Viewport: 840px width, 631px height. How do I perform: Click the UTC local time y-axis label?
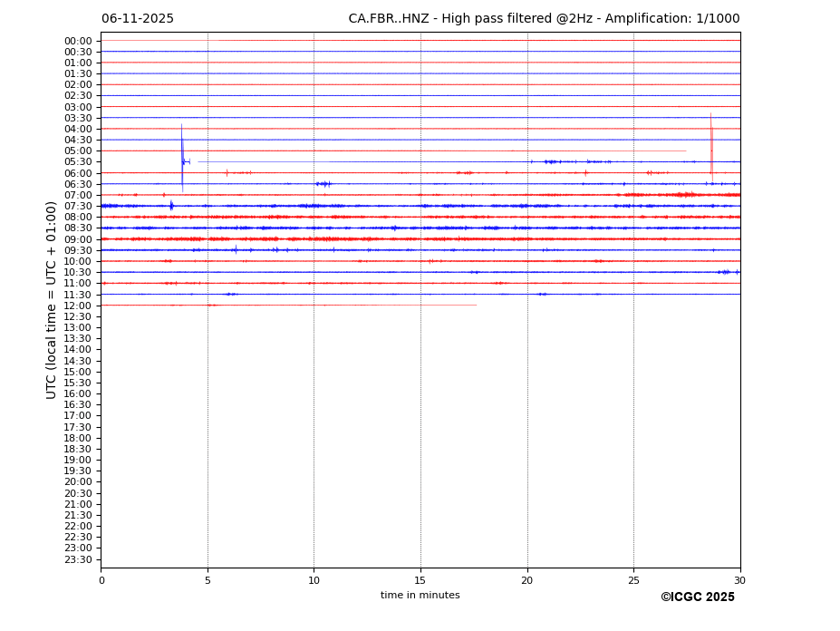point(52,300)
